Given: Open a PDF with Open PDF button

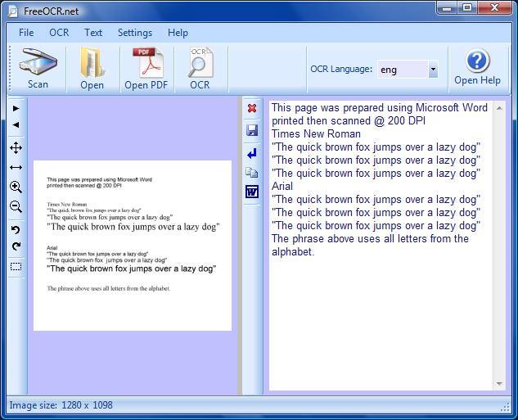Looking at the screenshot, I should (x=146, y=68).
